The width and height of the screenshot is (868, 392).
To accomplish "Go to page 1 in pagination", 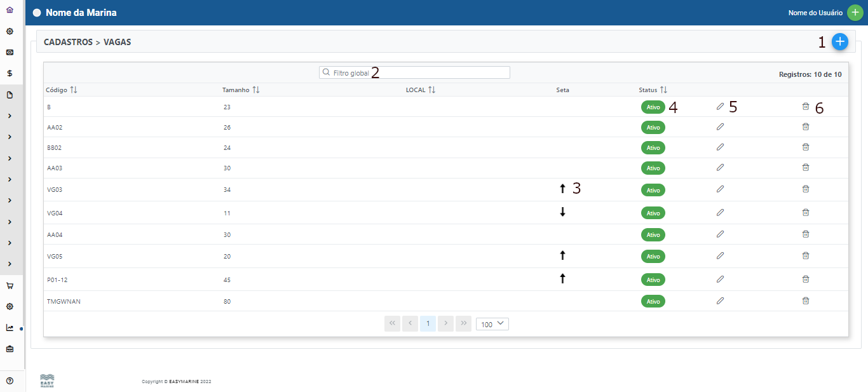I will [x=428, y=323].
